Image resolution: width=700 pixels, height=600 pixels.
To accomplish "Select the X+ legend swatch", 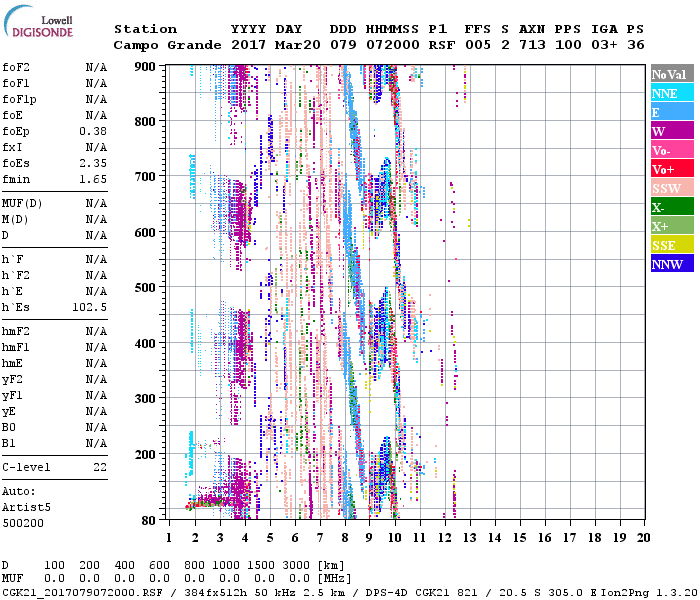I will click(x=672, y=225).
